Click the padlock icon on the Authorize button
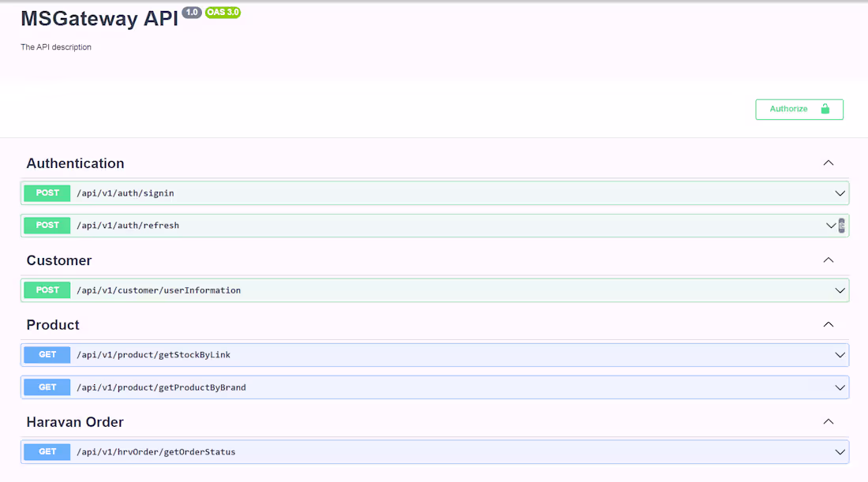Screen dimensions: 868x482 pos(825,109)
